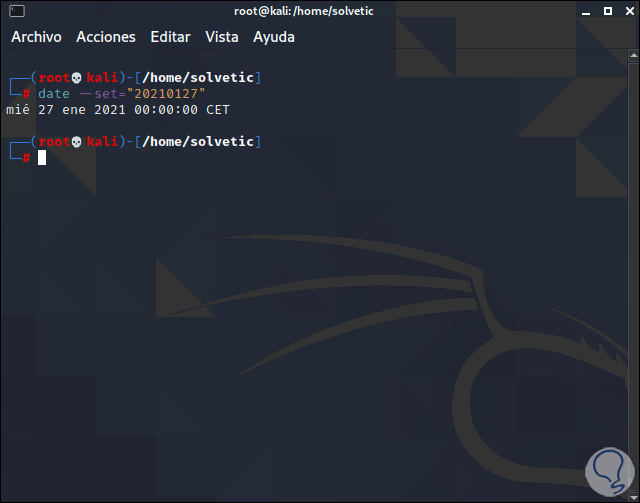
Task: Click the skull icon in second prompt
Action: [x=76, y=142]
